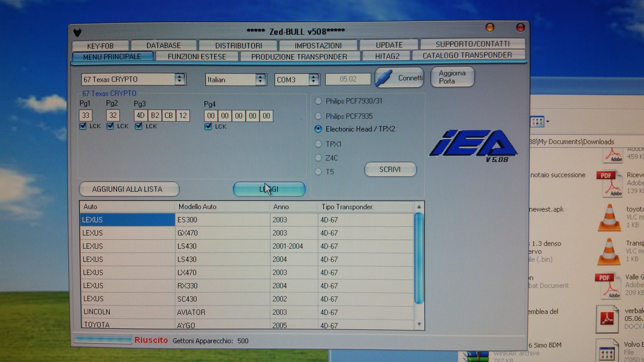
Task: Toggle the Pg4 LCK checkbox
Action: (x=208, y=126)
